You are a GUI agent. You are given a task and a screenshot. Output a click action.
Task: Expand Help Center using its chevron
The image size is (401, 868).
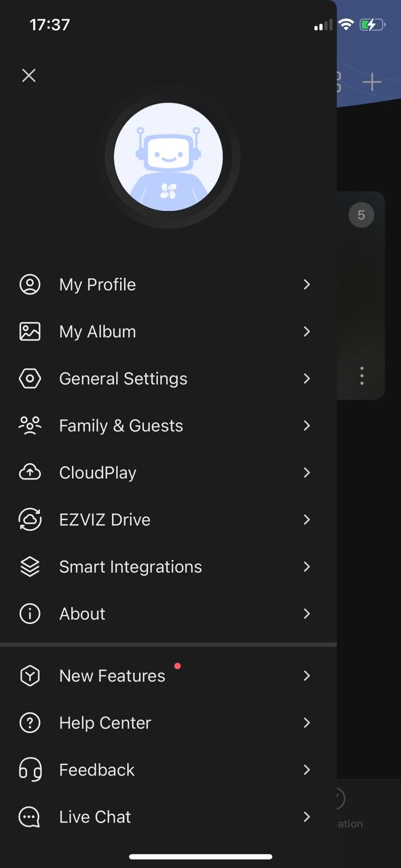click(307, 723)
